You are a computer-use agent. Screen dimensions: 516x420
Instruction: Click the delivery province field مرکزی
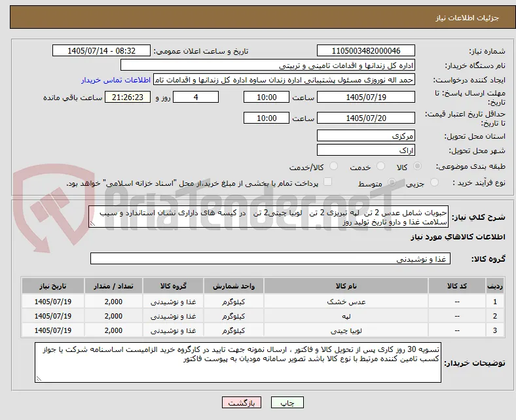pyautogui.click(x=365, y=136)
